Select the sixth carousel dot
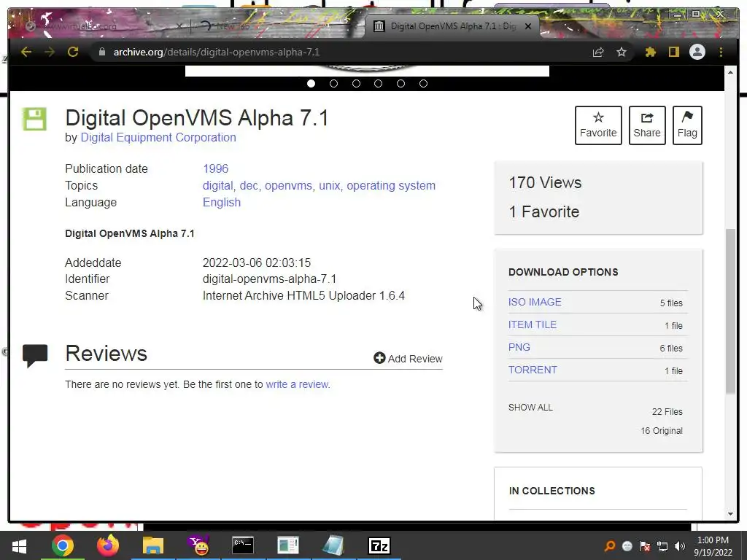747x560 pixels. coord(423,83)
